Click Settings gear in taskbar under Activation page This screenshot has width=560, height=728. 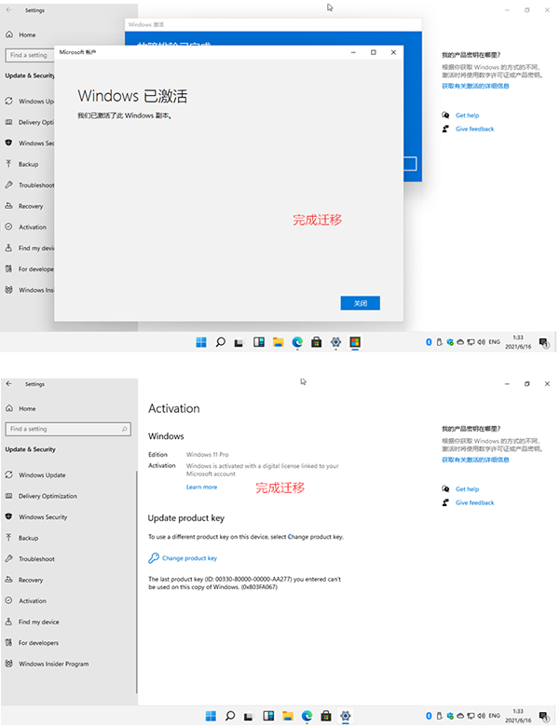coord(345,716)
